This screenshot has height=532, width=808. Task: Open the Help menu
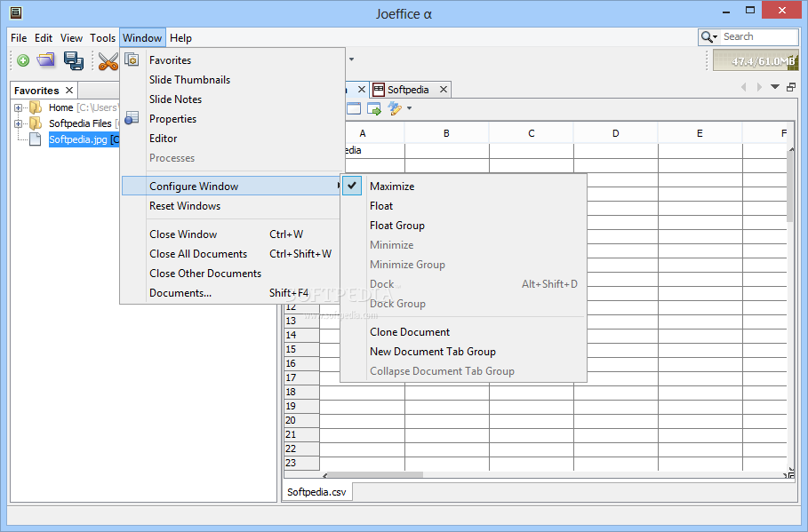(180, 38)
